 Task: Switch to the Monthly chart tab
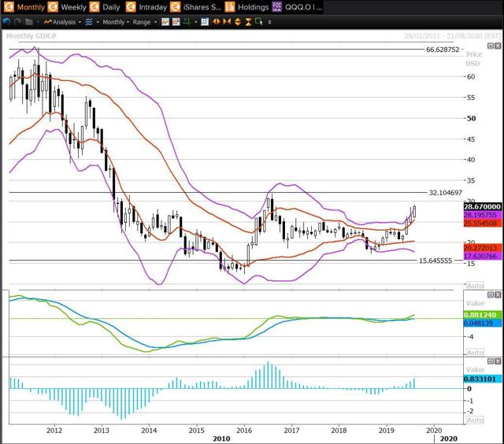[24, 7]
